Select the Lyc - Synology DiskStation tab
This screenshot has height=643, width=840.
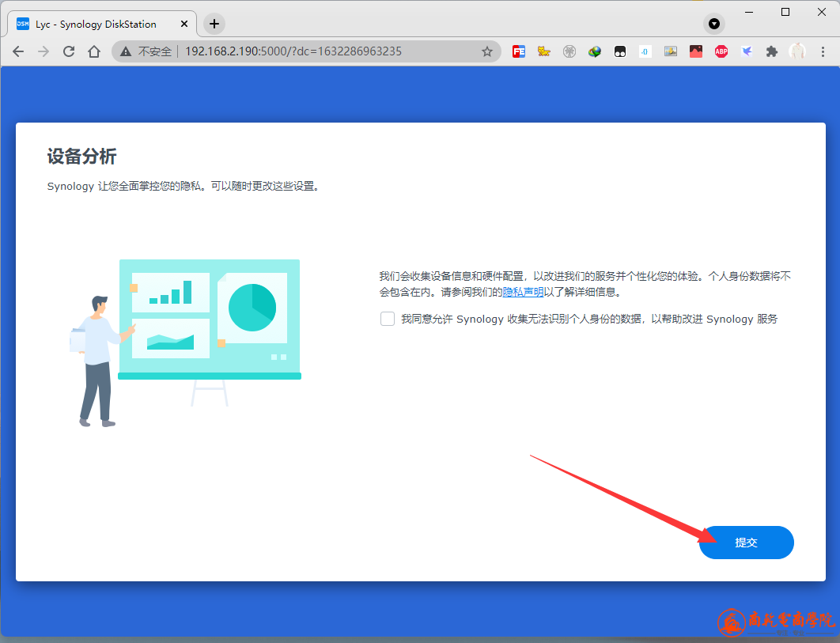[x=95, y=24]
